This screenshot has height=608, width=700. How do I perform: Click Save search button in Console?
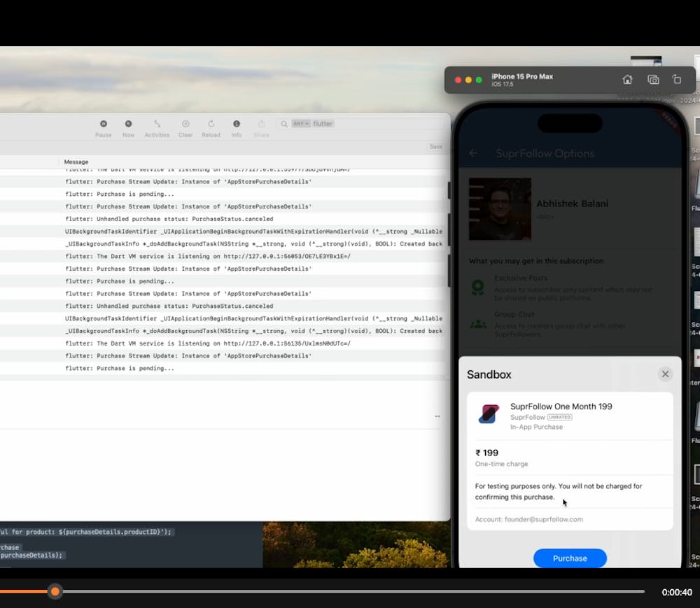[435, 147]
